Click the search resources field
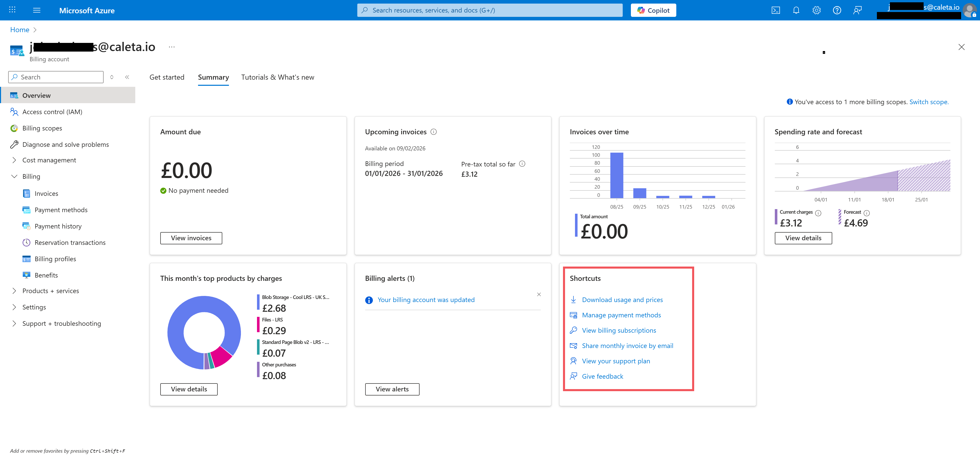Viewport: 980px width, 456px height. pos(489,10)
